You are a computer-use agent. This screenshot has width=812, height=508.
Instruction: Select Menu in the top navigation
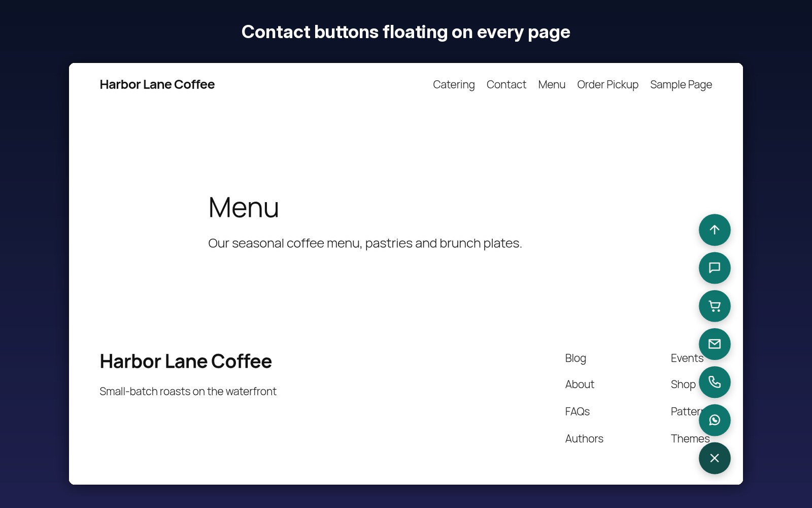(x=552, y=85)
